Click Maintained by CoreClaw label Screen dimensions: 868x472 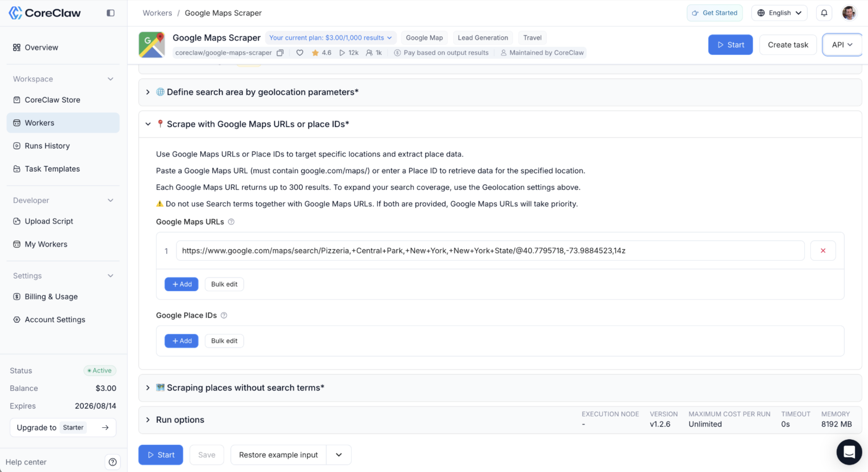point(542,53)
